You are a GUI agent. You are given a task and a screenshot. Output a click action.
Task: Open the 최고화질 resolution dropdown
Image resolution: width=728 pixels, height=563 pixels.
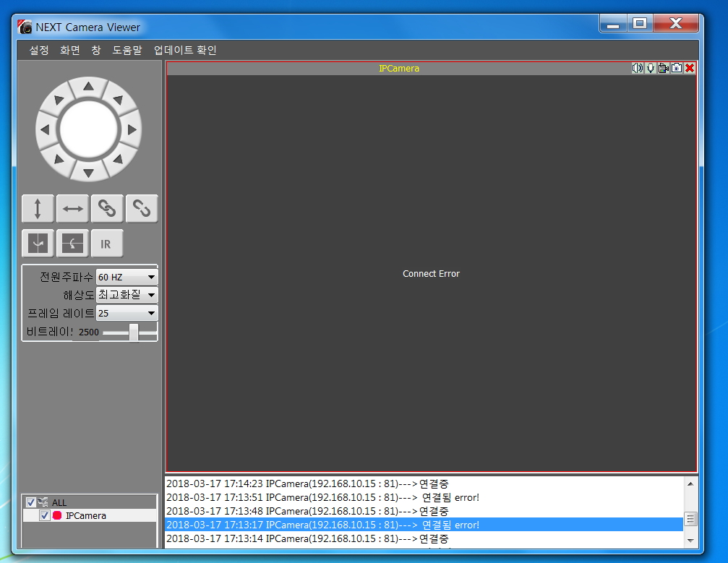point(127,295)
